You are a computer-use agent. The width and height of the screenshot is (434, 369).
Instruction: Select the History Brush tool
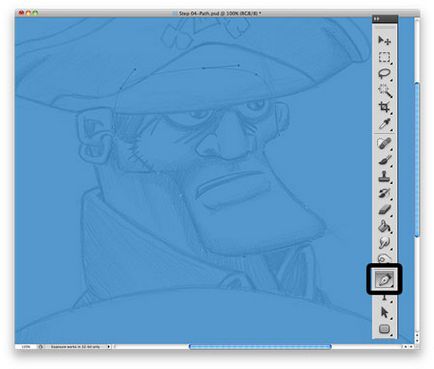point(384,193)
